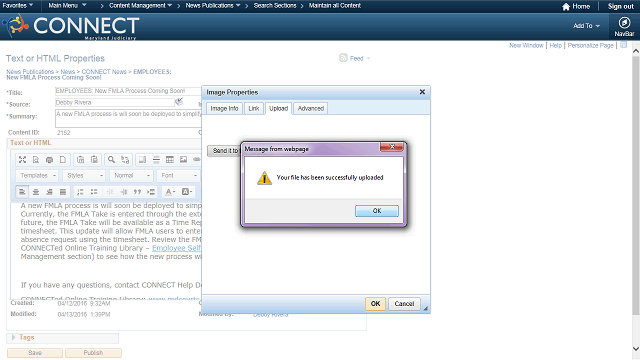Click the Decrease Indent icon
This screenshot has height=360, width=640.
pos(110,192)
